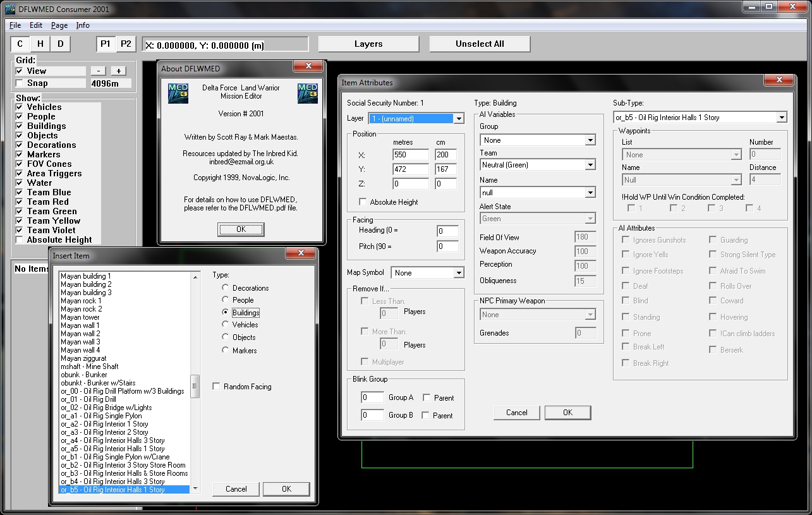This screenshot has height=515, width=812.
Task: Select the Objects type radio button
Action: click(x=226, y=337)
